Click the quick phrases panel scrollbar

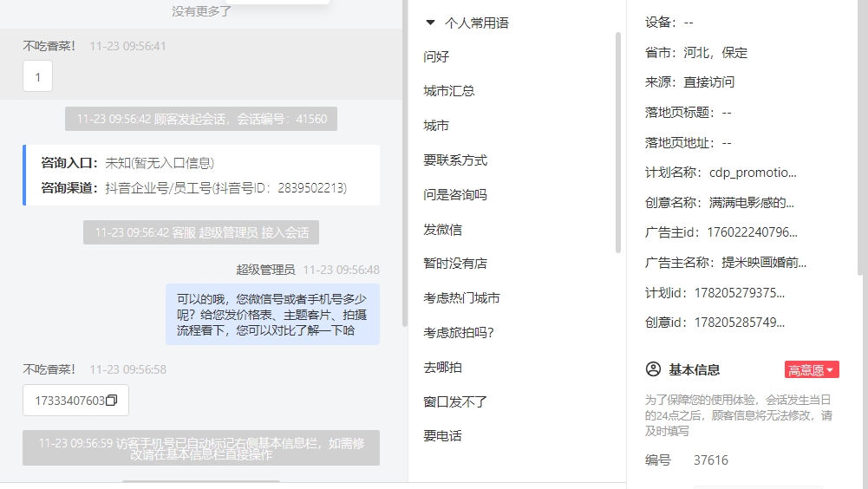[x=617, y=143]
